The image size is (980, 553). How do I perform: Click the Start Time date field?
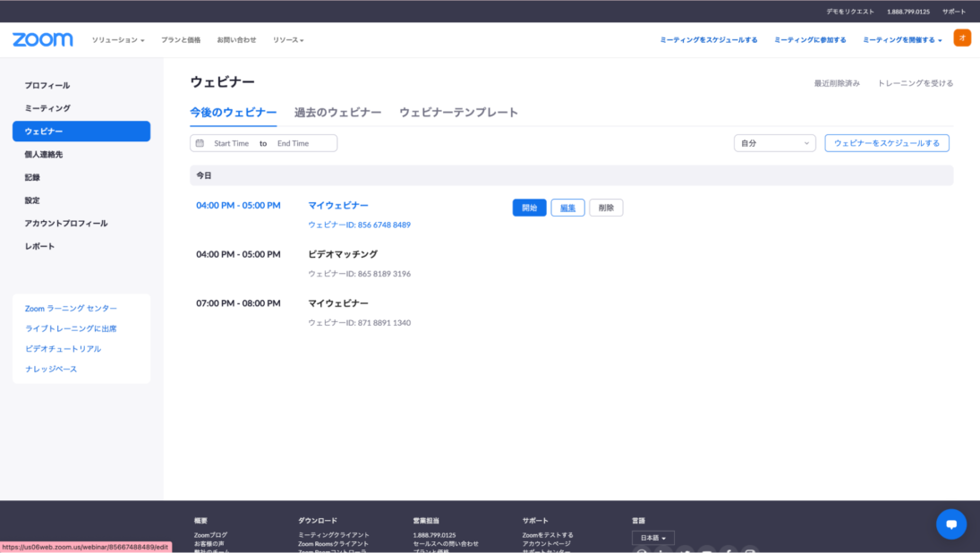tap(231, 143)
